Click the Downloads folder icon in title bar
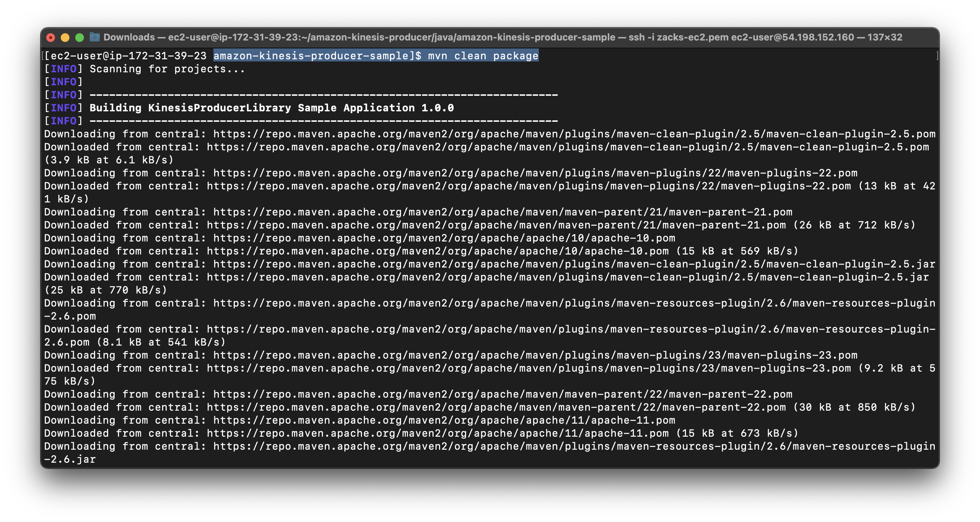This screenshot has width=980, height=522. pyautogui.click(x=94, y=37)
